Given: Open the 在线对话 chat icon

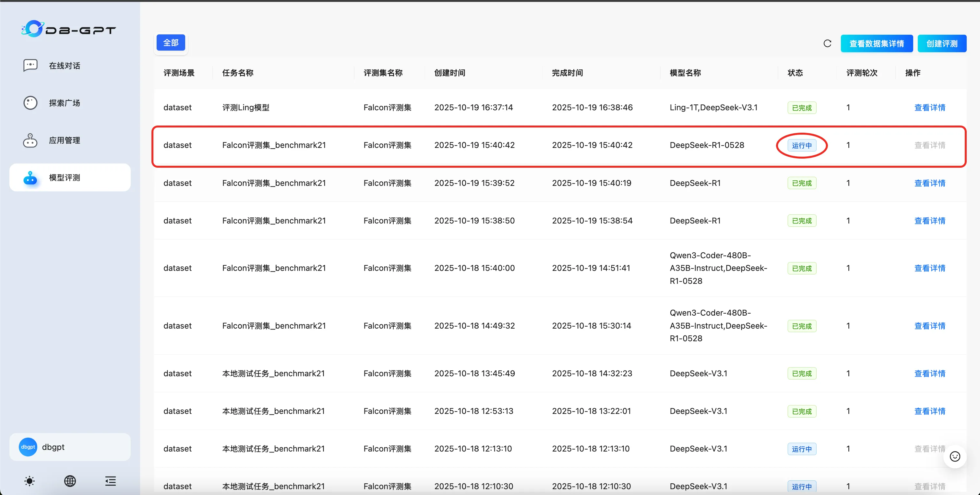Looking at the screenshot, I should point(30,66).
